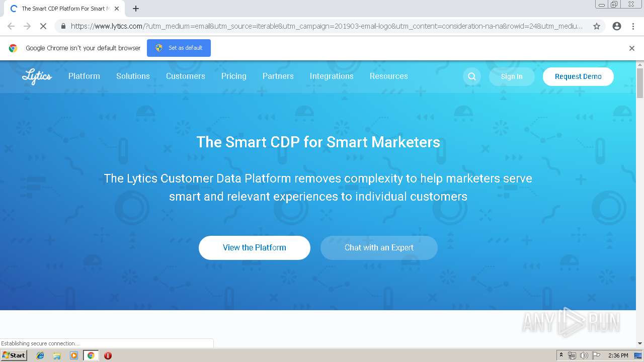Open the network tray icon
Screen dimensions: 644x362
[572, 355]
